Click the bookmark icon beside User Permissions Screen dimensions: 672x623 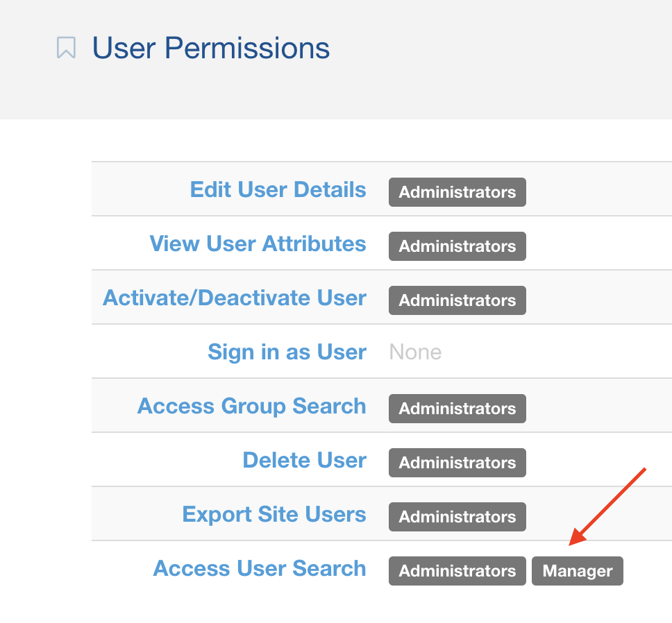point(67,48)
